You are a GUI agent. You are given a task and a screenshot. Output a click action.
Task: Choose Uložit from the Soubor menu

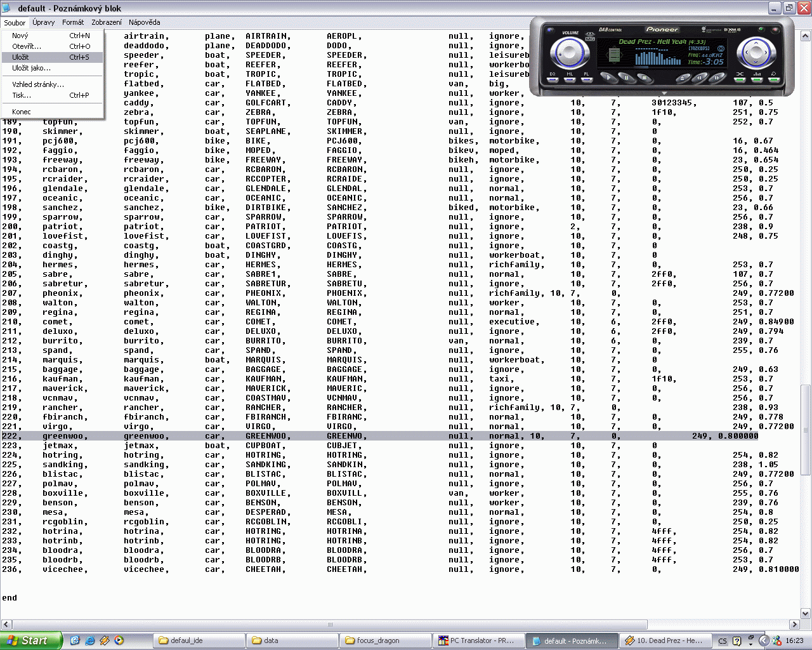coord(20,57)
